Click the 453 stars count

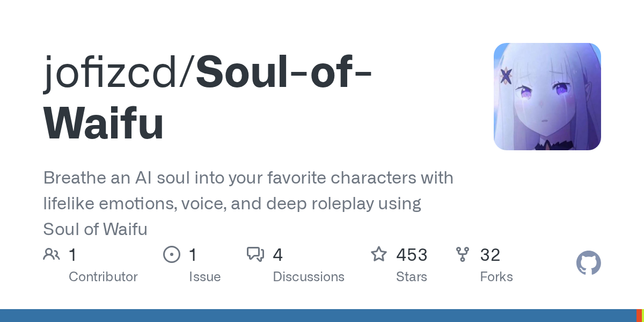[x=412, y=254]
